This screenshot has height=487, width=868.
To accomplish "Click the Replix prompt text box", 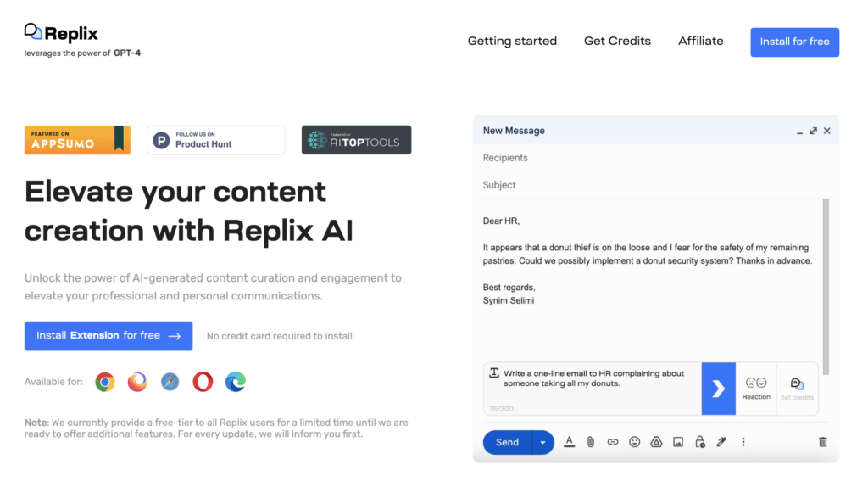I will point(593,388).
